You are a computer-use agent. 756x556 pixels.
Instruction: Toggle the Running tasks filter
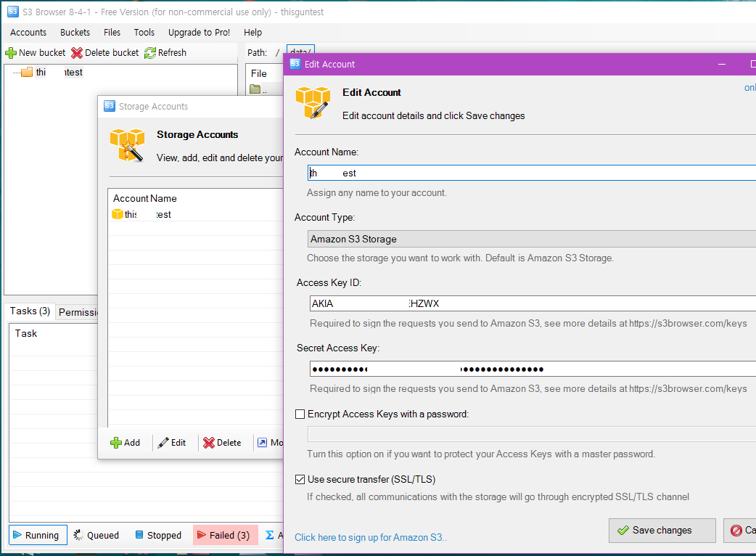38,536
